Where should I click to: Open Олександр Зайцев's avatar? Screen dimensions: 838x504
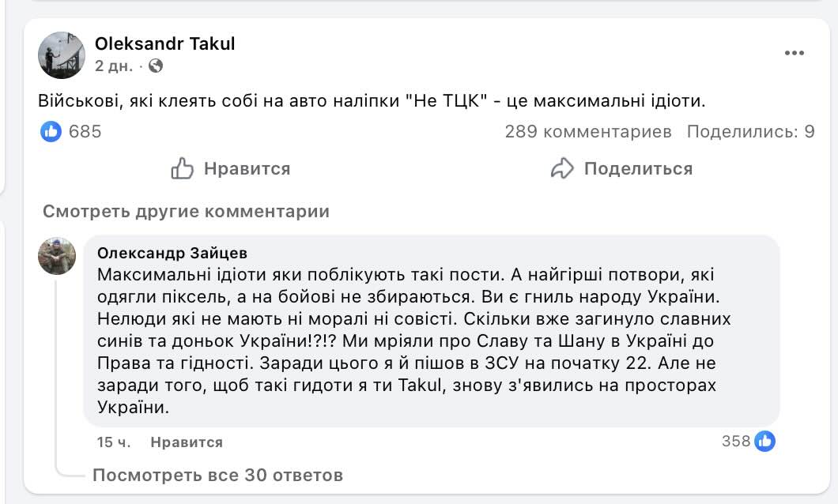[57, 256]
